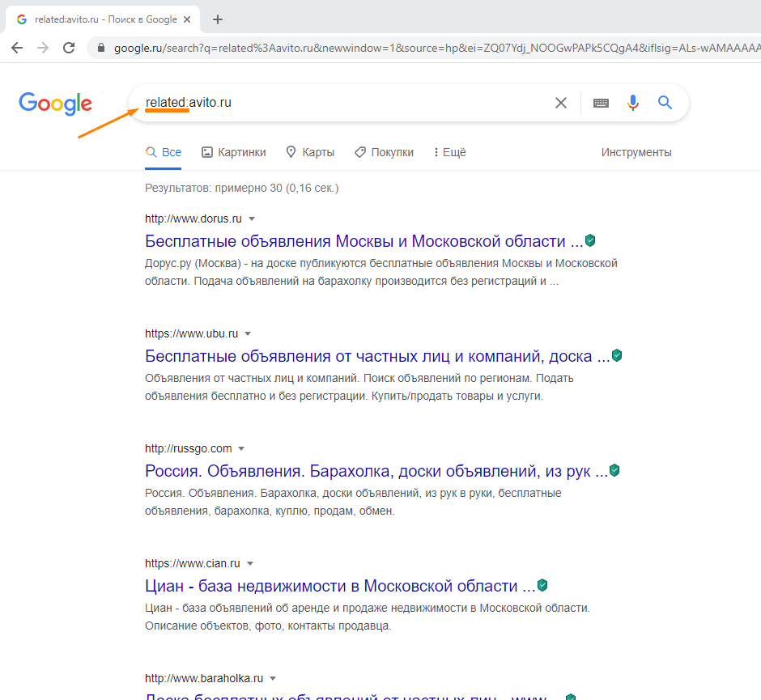Click the https://www.cian.ru URL
This screenshot has width=761, height=700.
tap(192, 564)
